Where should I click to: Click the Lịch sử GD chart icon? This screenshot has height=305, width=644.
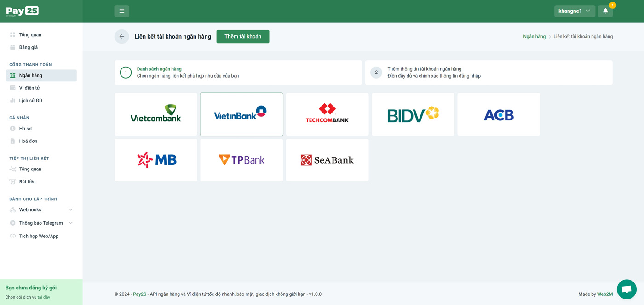[13, 101]
